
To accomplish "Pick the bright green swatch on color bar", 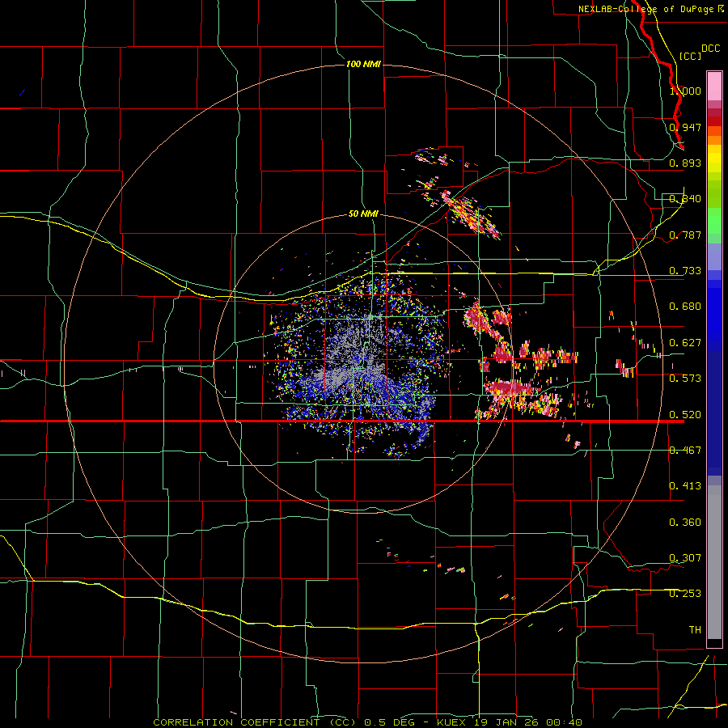I will (714, 221).
